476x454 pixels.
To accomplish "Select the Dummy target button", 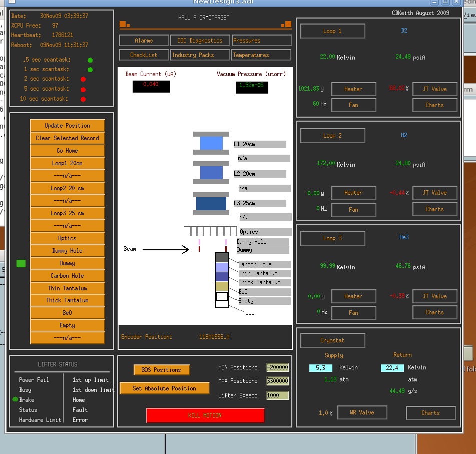I will pyautogui.click(x=68, y=263).
